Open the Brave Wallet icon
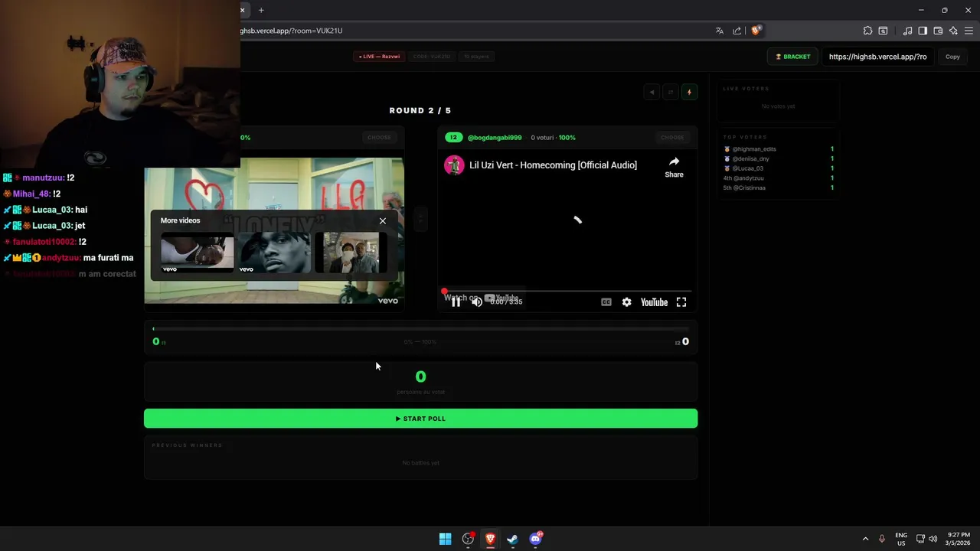Viewport: 980px width, 551px height. (x=938, y=31)
